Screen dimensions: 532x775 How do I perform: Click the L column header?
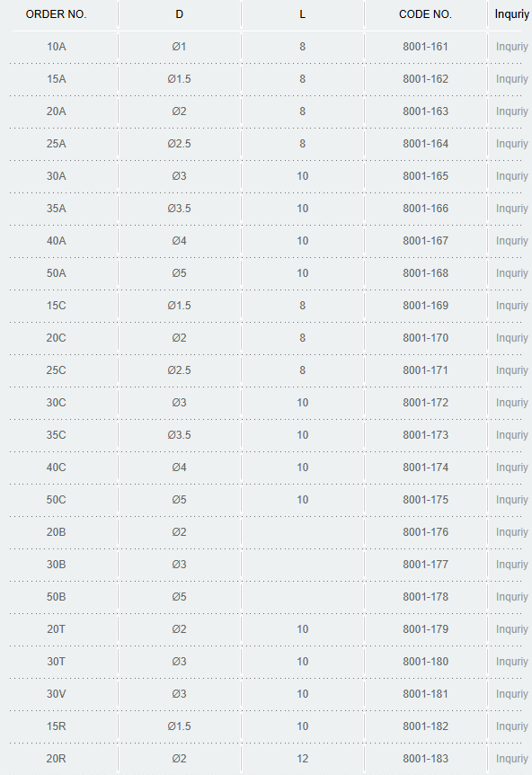pyautogui.click(x=302, y=14)
